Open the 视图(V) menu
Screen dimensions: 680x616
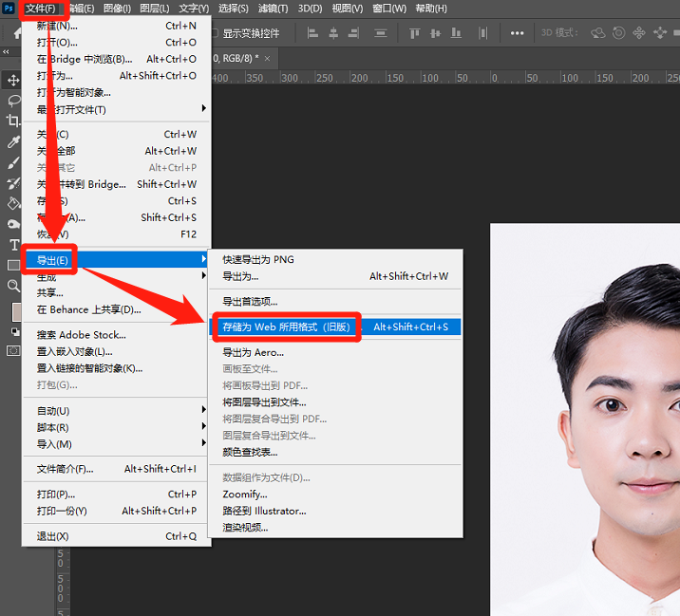click(x=348, y=9)
